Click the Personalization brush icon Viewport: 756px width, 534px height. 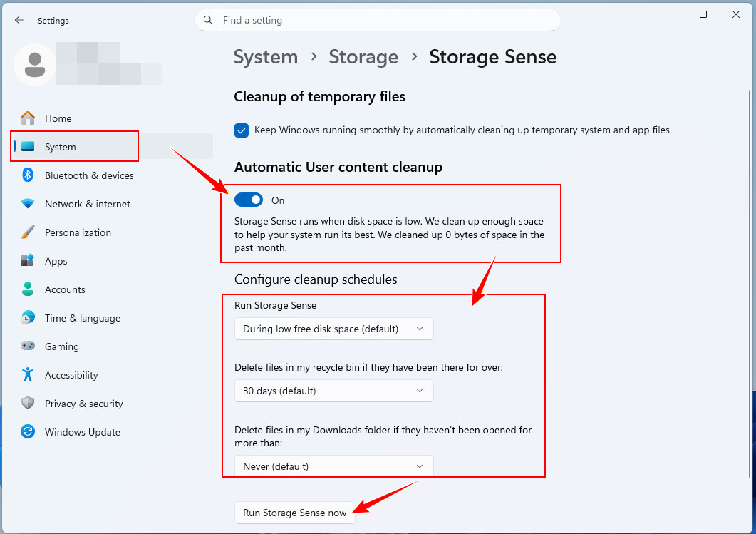28,232
